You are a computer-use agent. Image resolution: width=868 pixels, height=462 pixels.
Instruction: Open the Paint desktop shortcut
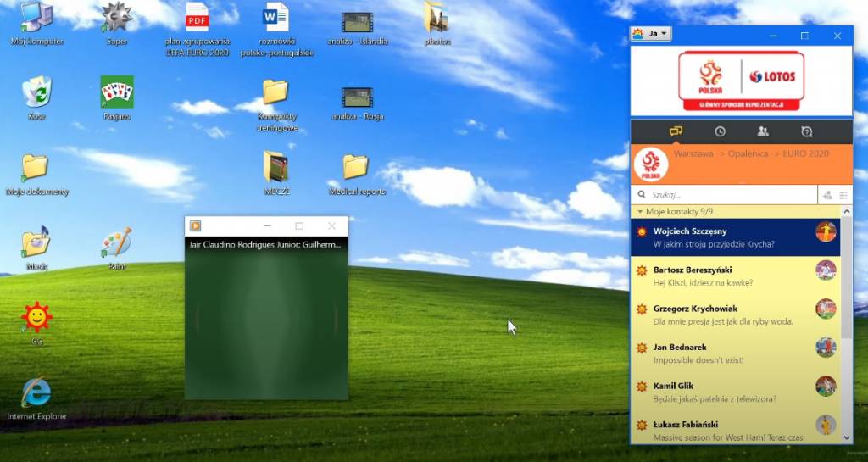click(x=117, y=243)
